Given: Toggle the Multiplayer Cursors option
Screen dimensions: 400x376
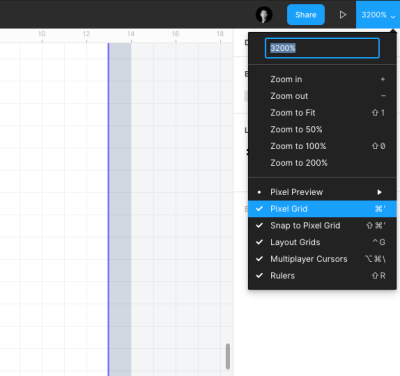Looking at the screenshot, I should [x=322, y=259].
